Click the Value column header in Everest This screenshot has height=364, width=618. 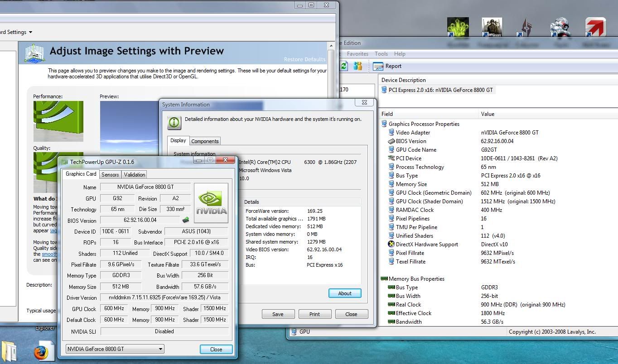tap(548, 114)
